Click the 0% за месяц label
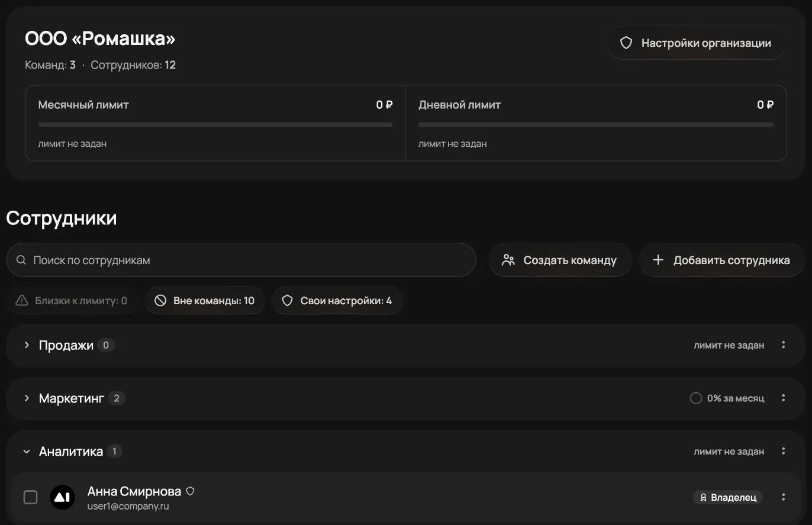The height and width of the screenshot is (525, 812). click(x=736, y=398)
